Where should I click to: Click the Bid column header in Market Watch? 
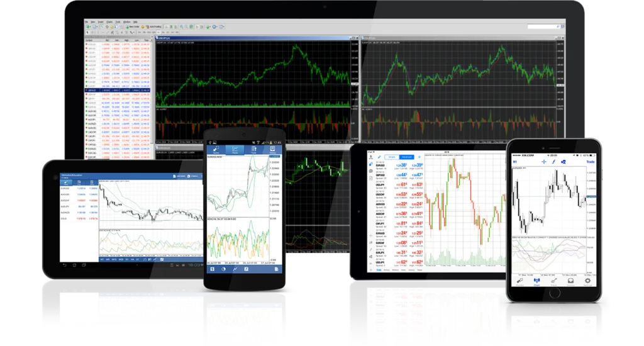pos(107,40)
